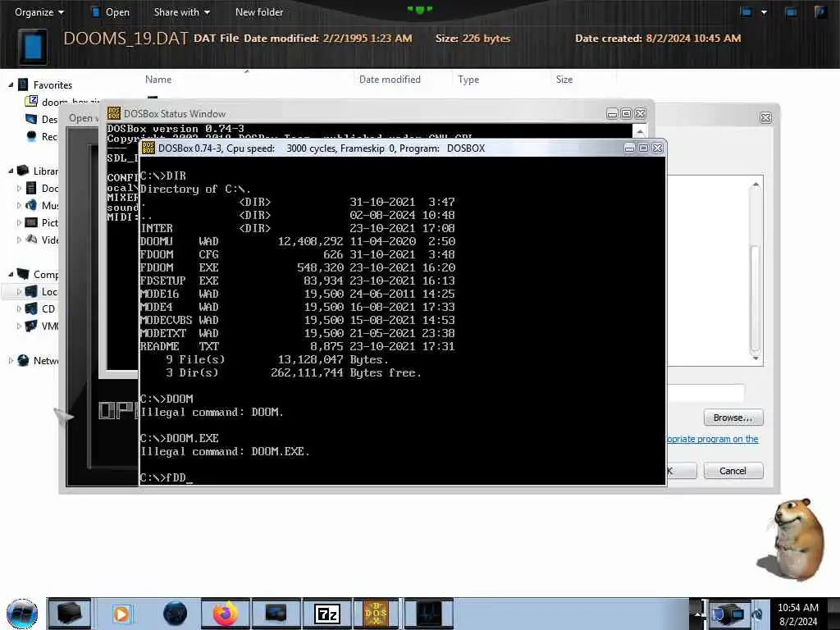Collapse the Computer group
This screenshot has height=630, width=840.
click(11, 274)
